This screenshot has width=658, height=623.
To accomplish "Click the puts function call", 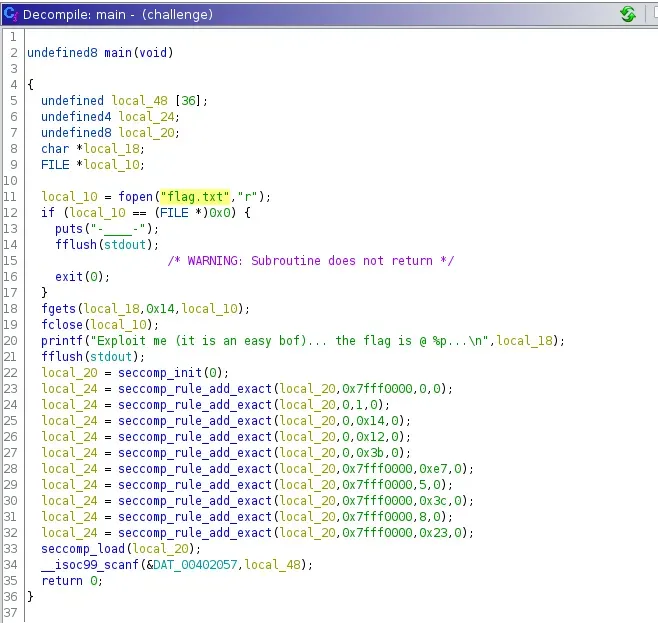I will coord(69,228).
